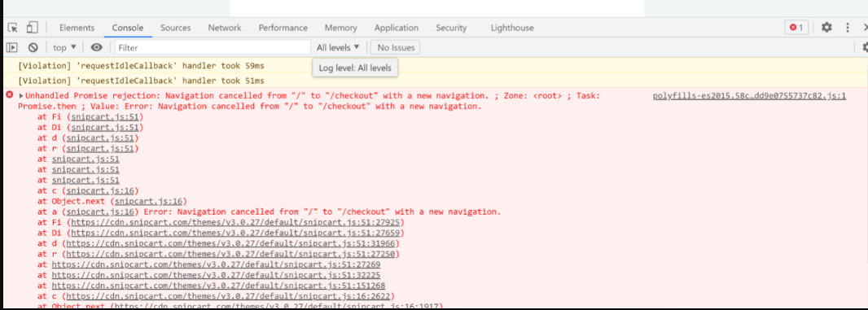Viewport: 868px width, 310px height.
Task: Activate the inspect element picker icon
Action: 13,27
